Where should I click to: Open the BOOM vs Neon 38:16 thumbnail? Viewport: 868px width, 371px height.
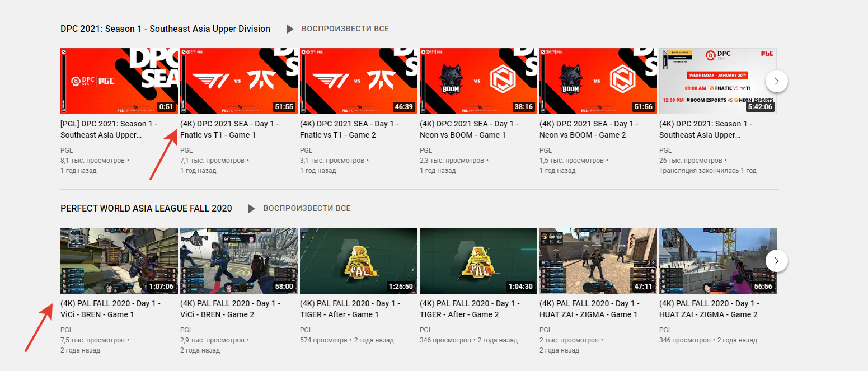click(478, 81)
